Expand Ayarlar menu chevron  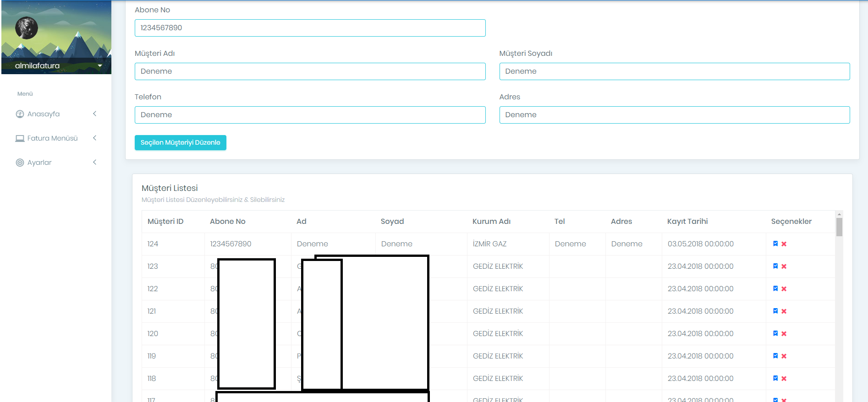tap(95, 162)
